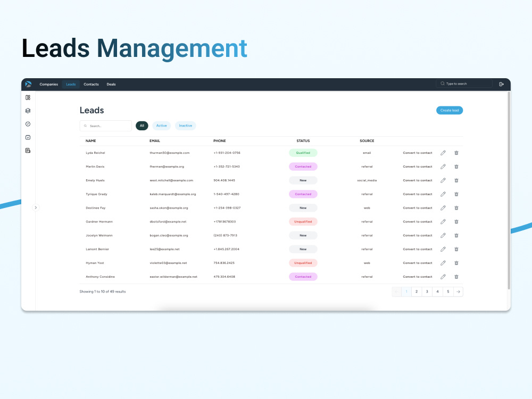The width and height of the screenshot is (532, 399).
Task: Edit the Tyrique Grady lead
Action: 443,194
